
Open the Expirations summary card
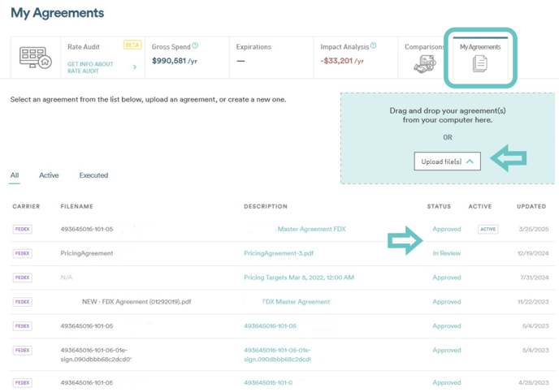point(269,58)
